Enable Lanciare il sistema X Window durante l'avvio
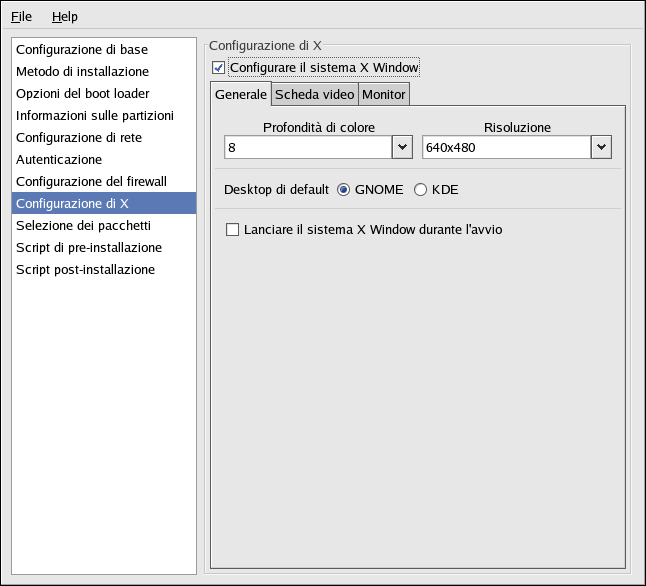Viewport: 646px width, 586px height. pos(233,230)
